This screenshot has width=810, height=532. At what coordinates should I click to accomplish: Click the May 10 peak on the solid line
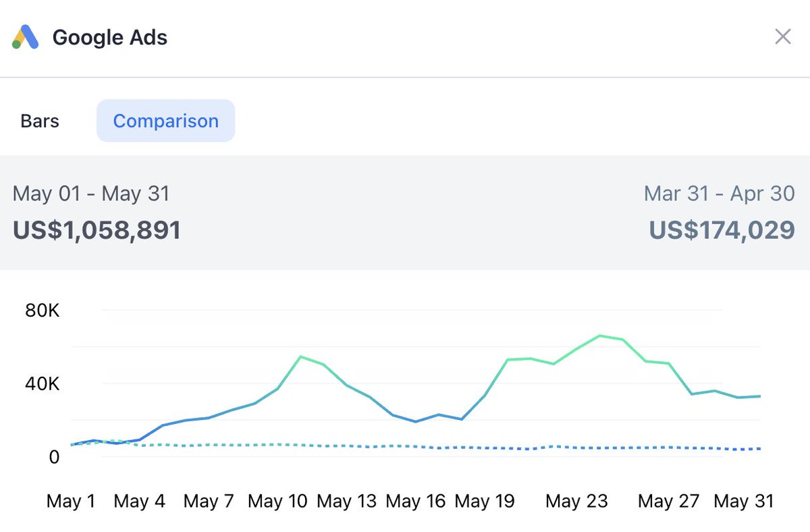tap(300, 356)
